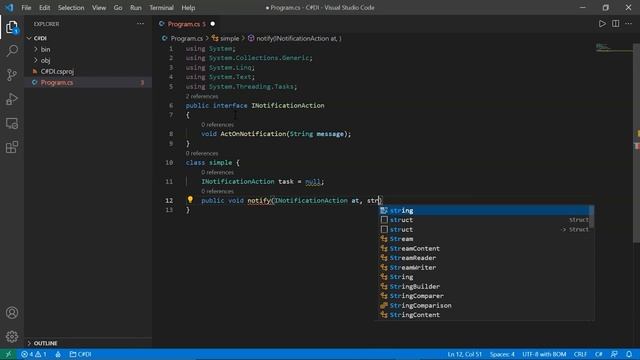The height and width of the screenshot is (360, 640).
Task: Choose the 'StreamReader' suggestion
Action: pos(484,258)
